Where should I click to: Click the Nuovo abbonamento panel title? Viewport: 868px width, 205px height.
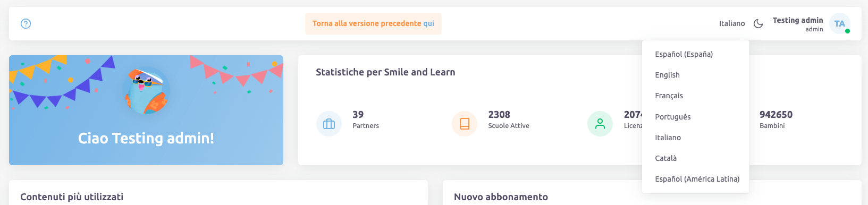click(x=501, y=197)
